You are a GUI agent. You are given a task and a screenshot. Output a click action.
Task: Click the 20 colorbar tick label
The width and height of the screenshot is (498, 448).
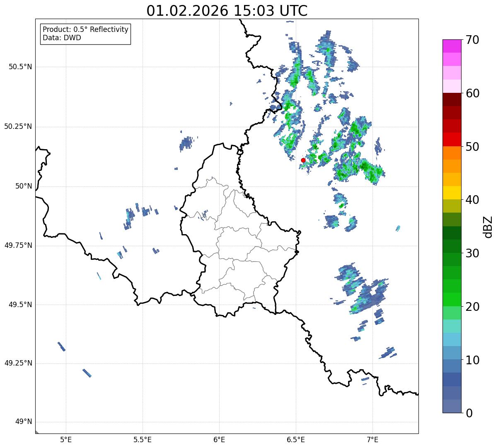point(472,307)
